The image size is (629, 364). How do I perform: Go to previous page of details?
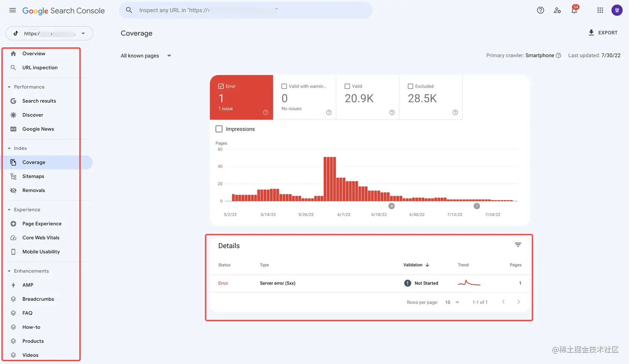click(x=503, y=302)
